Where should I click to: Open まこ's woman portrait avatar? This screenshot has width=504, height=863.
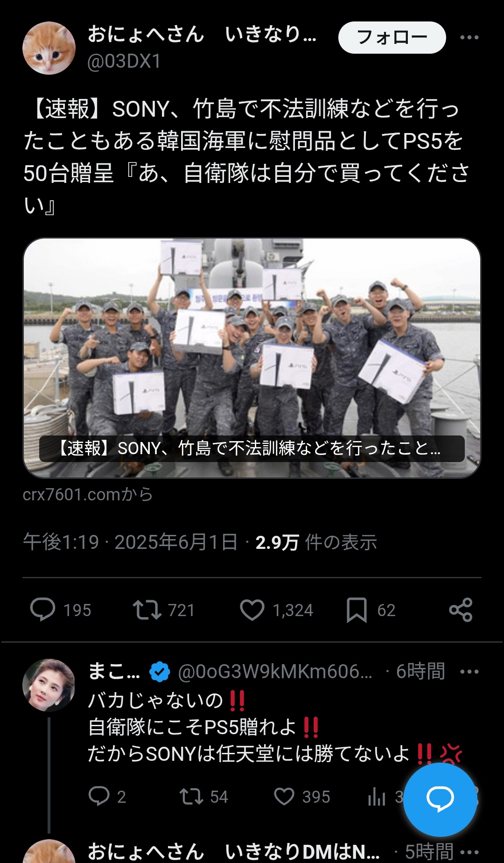tap(49, 685)
